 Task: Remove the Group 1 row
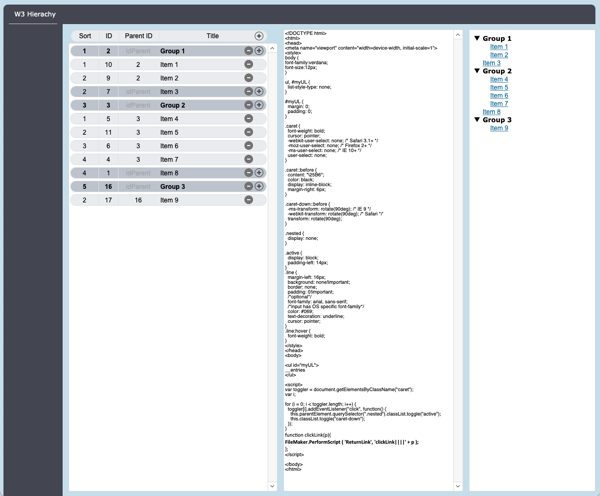(x=248, y=51)
